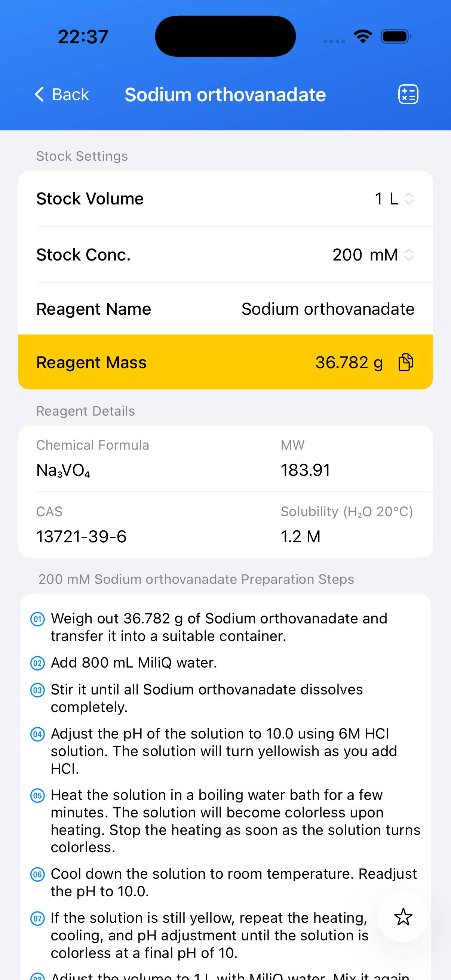The image size is (451, 980).
Task: Copy the reagent mass value
Action: pyautogui.click(x=406, y=362)
